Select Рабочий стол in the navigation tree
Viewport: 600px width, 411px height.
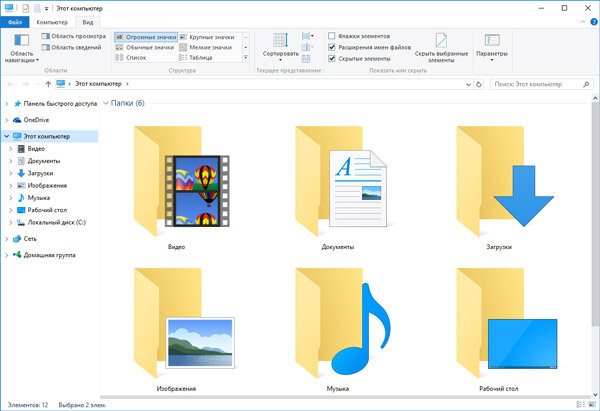pos(47,210)
